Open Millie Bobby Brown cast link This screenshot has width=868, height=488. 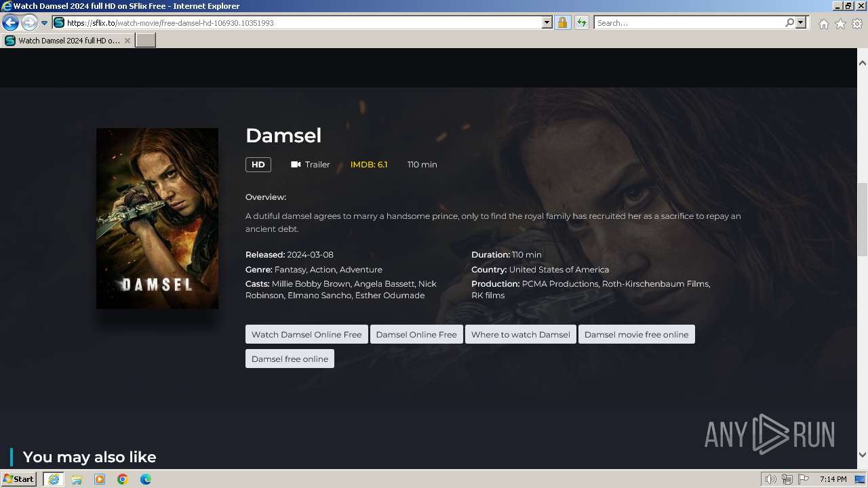click(x=311, y=284)
